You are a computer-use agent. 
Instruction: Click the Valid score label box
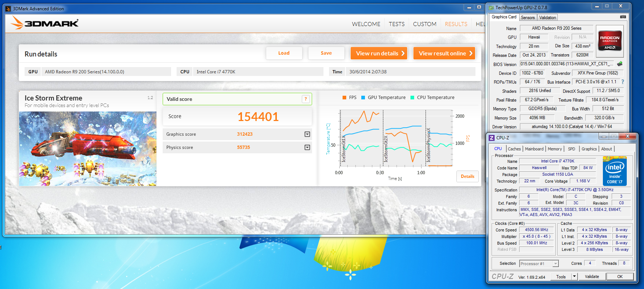(x=237, y=99)
